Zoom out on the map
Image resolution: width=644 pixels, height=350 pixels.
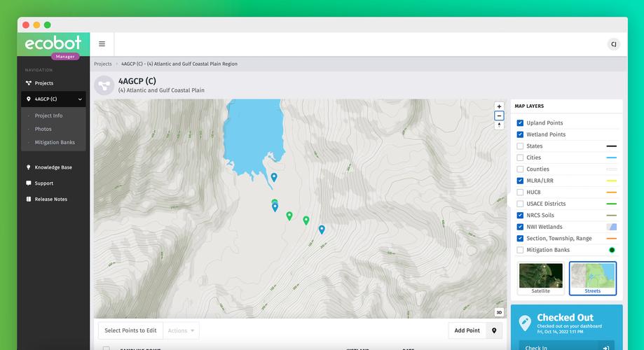pyautogui.click(x=499, y=115)
